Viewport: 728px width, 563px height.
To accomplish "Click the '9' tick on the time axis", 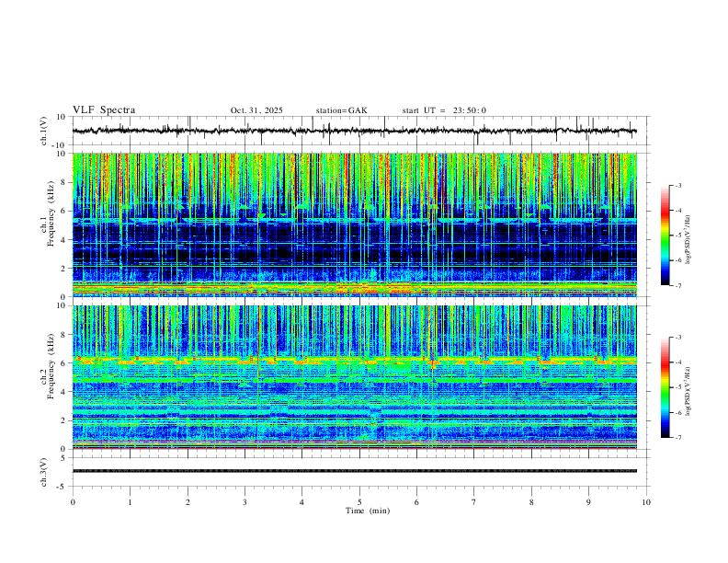I will [x=588, y=502].
